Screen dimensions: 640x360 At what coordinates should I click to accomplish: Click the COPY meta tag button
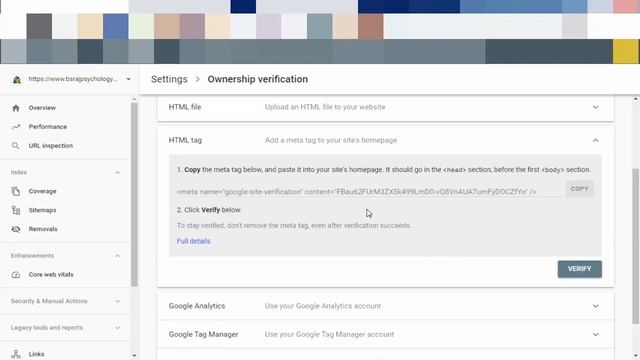click(580, 189)
